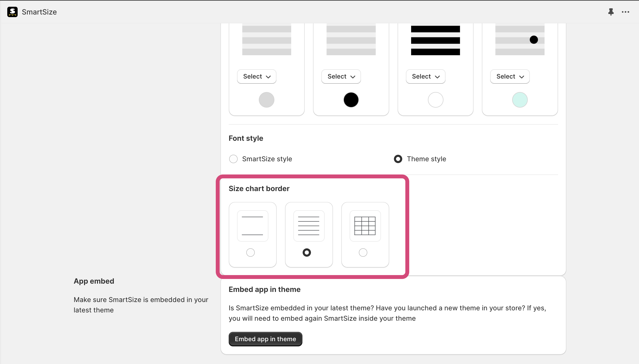
Task: Click the two-line border preview thumbnail
Action: coord(252,226)
